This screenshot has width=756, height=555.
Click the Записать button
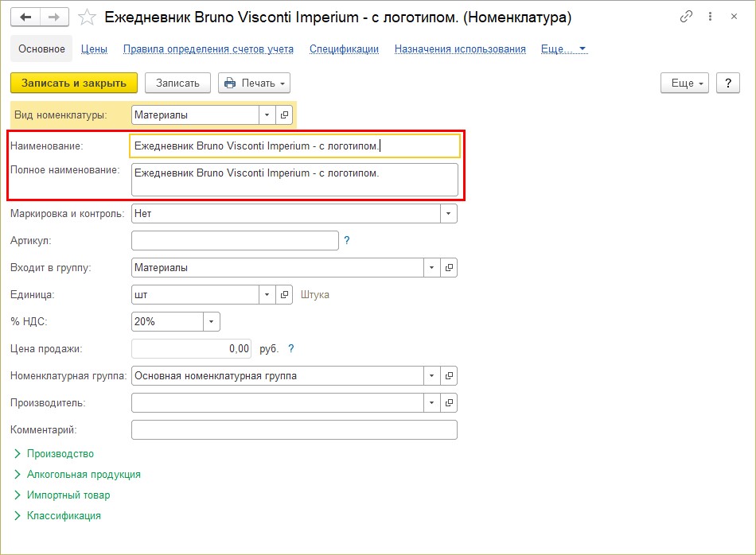click(177, 83)
